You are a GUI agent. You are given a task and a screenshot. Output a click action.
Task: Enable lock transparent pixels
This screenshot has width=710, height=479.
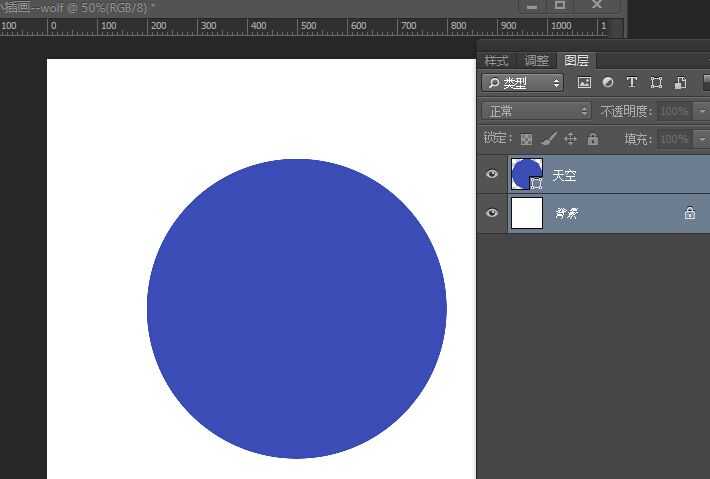(x=526, y=139)
